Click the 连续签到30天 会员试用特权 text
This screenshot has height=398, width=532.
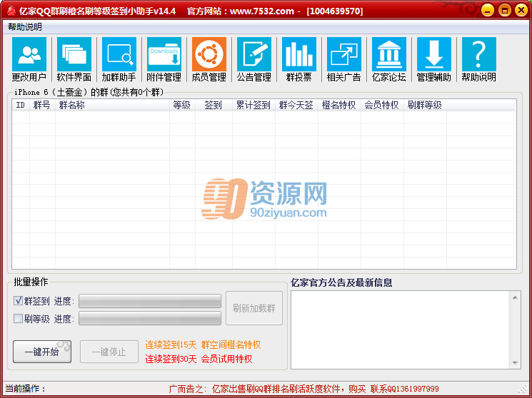click(x=199, y=359)
